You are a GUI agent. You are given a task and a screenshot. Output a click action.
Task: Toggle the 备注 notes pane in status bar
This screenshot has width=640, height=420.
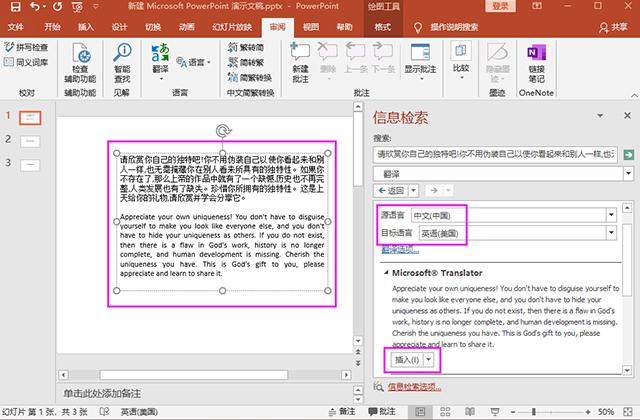(342, 411)
